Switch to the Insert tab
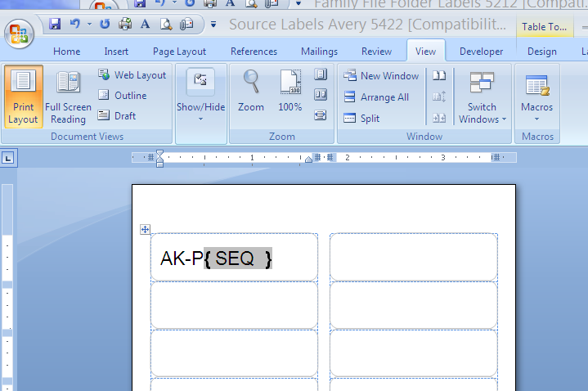This screenshot has height=391, width=588. [x=116, y=52]
